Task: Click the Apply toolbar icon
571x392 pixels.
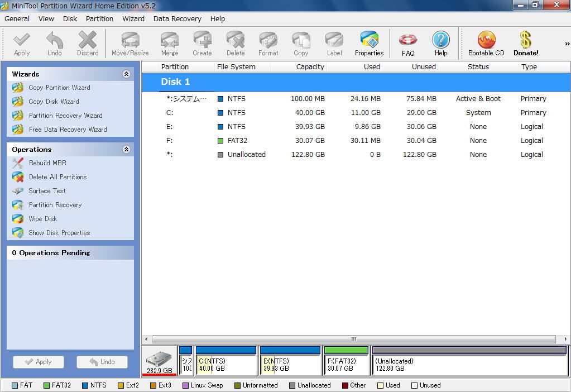Action: [22, 44]
